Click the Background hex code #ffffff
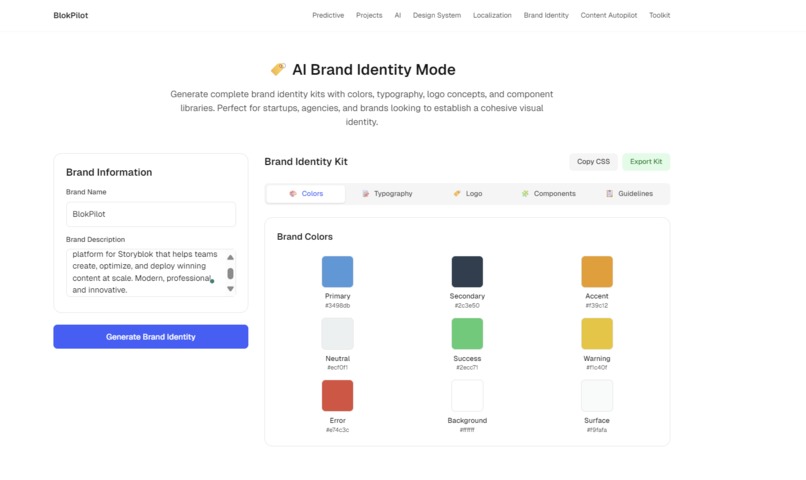The width and height of the screenshot is (806, 480). (467, 430)
